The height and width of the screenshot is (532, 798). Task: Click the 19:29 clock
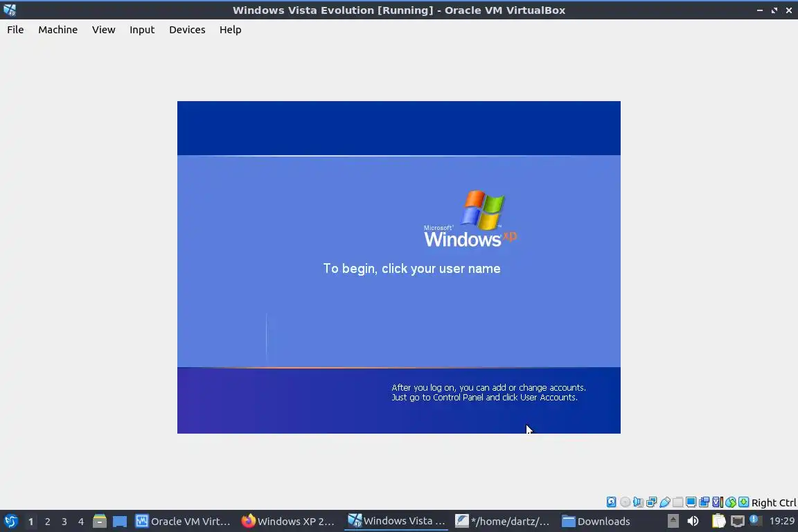point(781,521)
